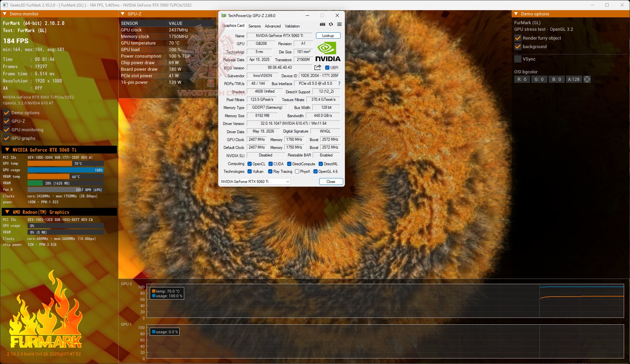Click the GPU-Z title bar app icon
The height and width of the screenshot is (364, 630).
click(x=224, y=15)
